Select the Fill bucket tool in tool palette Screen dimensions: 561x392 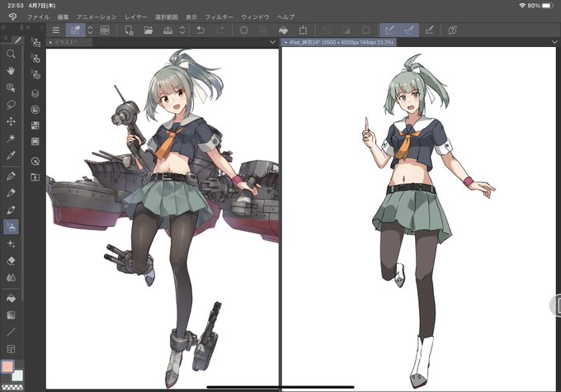(11, 298)
